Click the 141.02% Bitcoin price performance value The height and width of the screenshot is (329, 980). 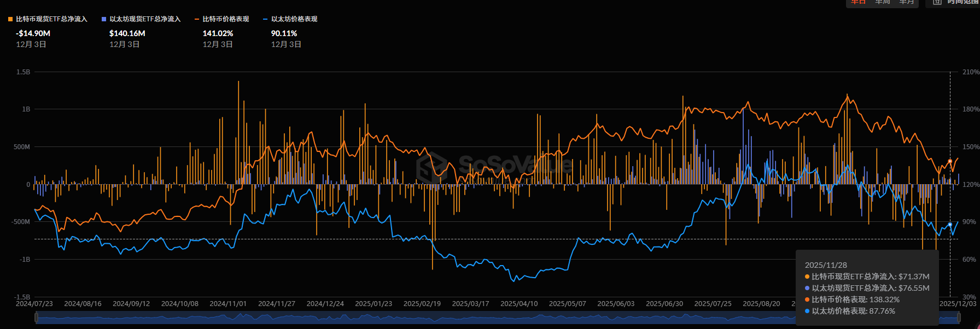pyautogui.click(x=218, y=33)
